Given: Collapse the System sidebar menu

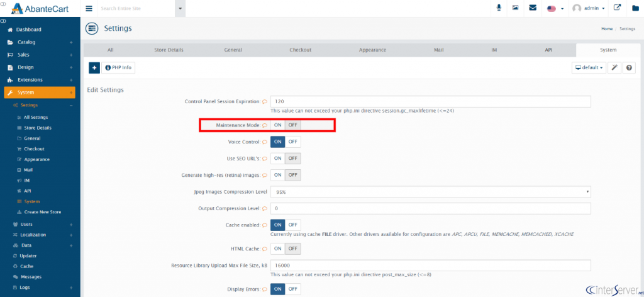Looking at the screenshot, I should pos(40,92).
